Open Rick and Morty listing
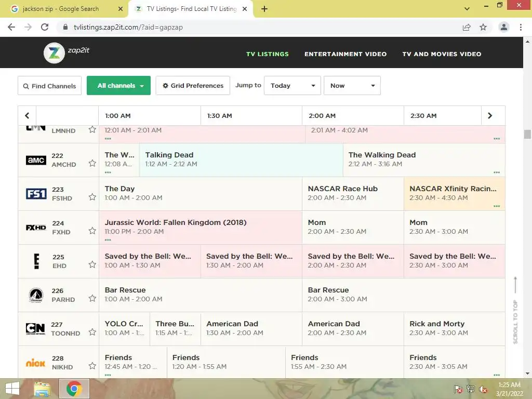Screen dimensions: 532x399 pos(454,329)
